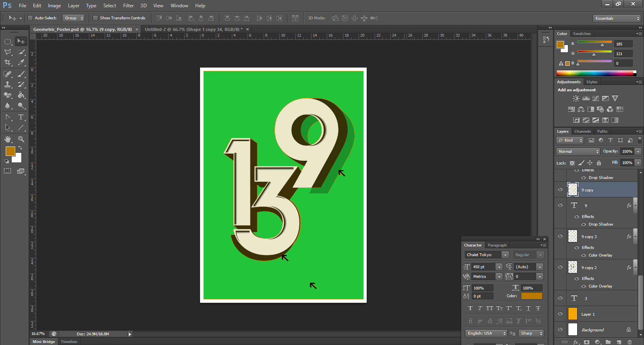
Task: Open the layer blend mode Normal dropdown
Action: [x=578, y=152]
